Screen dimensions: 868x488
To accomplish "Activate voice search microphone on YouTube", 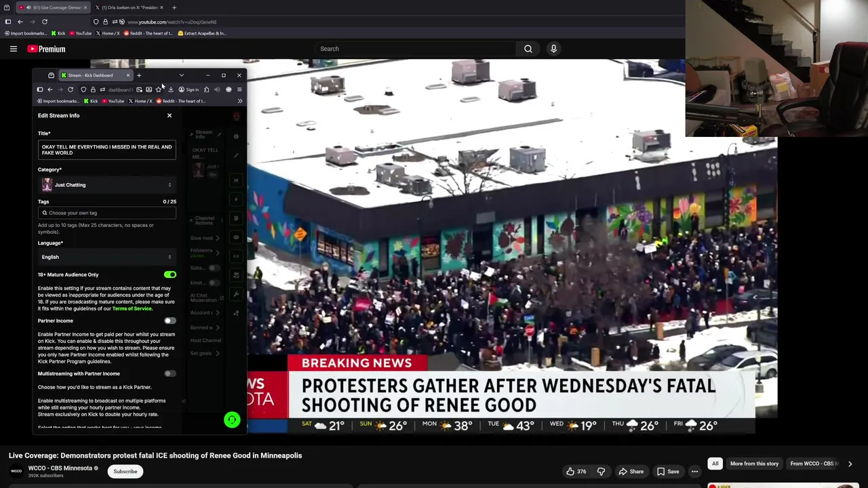I will click(553, 49).
